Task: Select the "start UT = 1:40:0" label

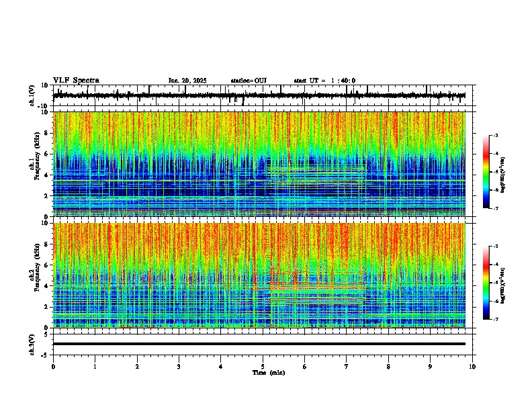Action: click(324, 81)
